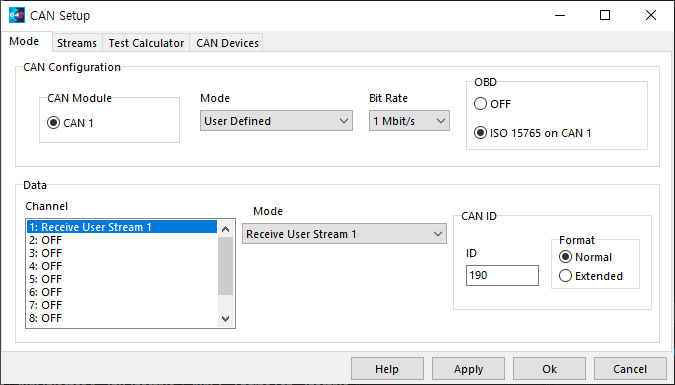The width and height of the screenshot is (675, 385).
Task: Click the Apply button
Action: [468, 369]
